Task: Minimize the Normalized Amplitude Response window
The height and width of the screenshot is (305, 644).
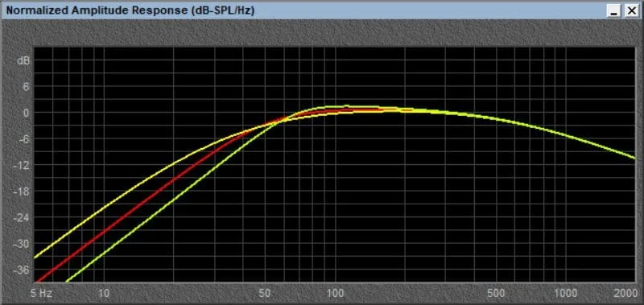Action: click(x=614, y=11)
